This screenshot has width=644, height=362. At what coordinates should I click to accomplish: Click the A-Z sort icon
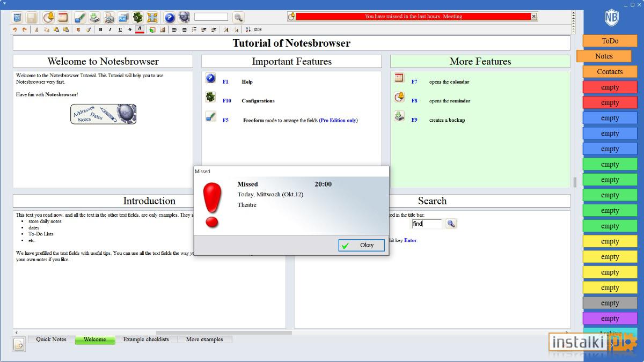click(248, 29)
